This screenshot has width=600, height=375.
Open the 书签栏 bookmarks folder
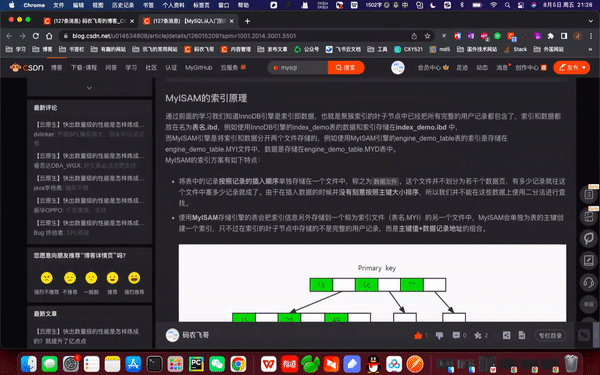tap(72, 49)
